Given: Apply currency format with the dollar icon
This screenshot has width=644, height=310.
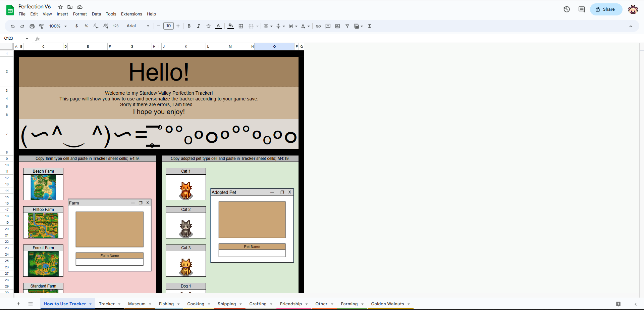Looking at the screenshot, I should click(77, 26).
